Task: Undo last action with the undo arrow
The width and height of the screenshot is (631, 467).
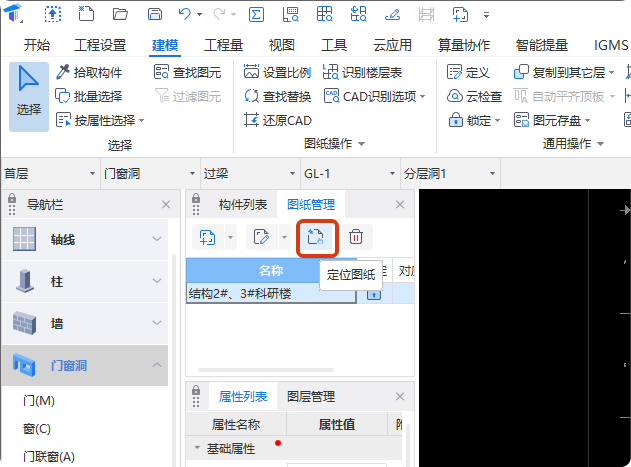Action: tap(185, 14)
